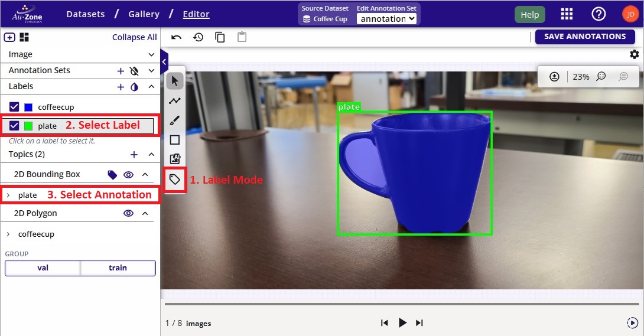Copy annotations with the copy icon
Image resolution: width=644 pixels, height=336 pixels.
(x=220, y=37)
